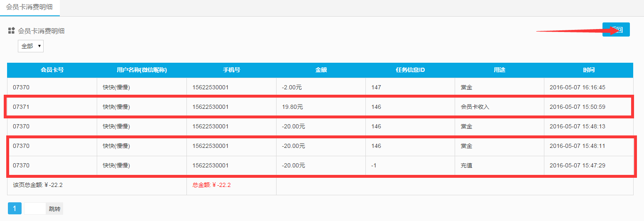This screenshot has height=221, width=644.
Task: Open the 全部 filter dropdown
Action: click(30, 46)
